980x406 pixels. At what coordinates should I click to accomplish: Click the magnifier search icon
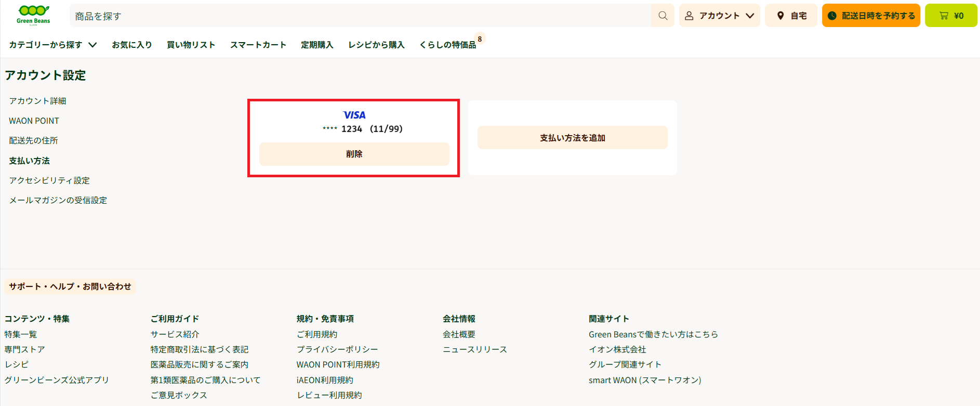663,16
